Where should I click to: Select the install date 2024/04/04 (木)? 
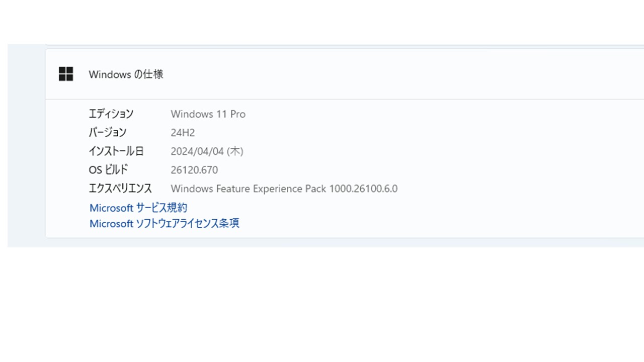coord(207,151)
